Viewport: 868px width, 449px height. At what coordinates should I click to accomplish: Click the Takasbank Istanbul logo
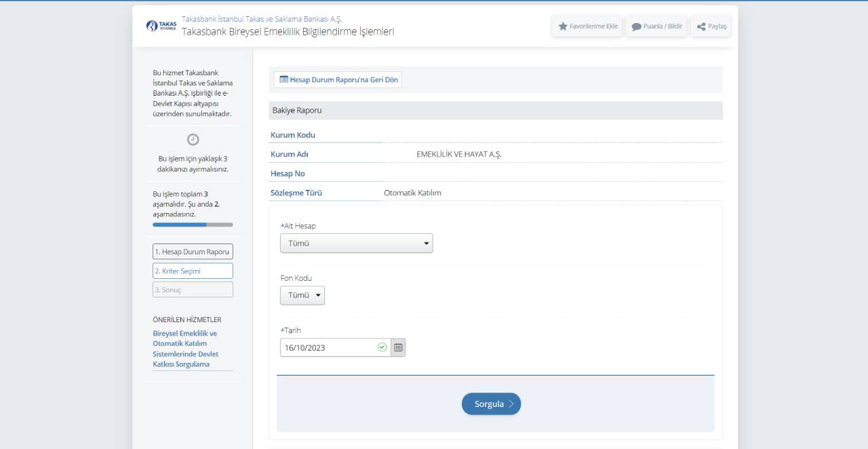161,26
